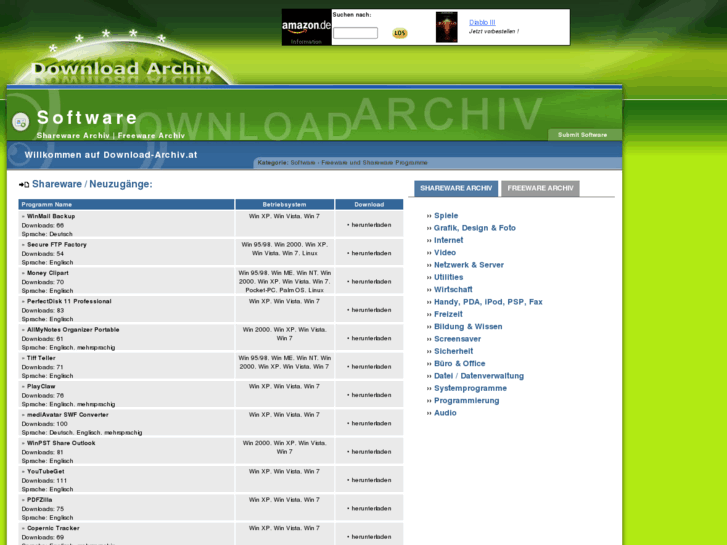The height and width of the screenshot is (545, 727).
Task: Click the Programm Name column header
Action: (126, 205)
